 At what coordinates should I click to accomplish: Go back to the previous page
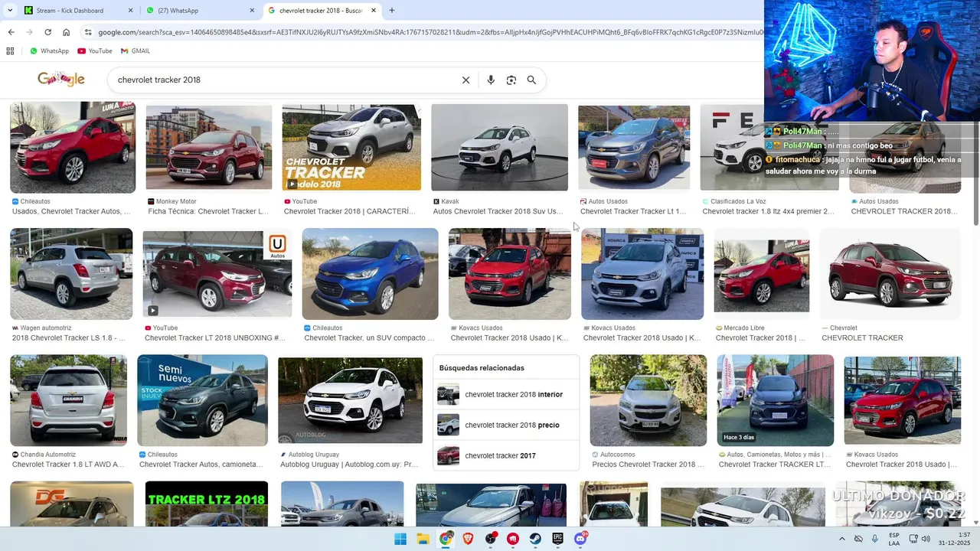(11, 32)
